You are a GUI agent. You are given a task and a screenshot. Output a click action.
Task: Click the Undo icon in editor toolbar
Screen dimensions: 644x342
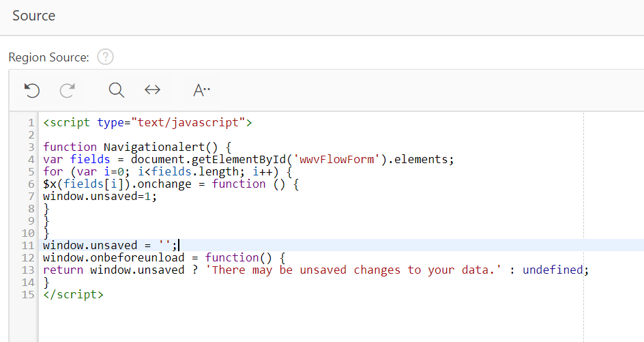pyautogui.click(x=32, y=90)
